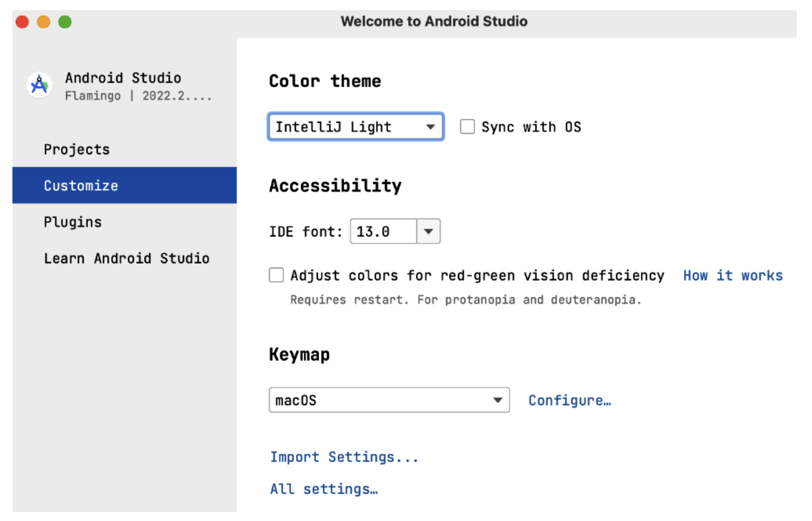The width and height of the screenshot is (812, 521).
Task: Click the yellow minimize window button
Action: [43, 22]
